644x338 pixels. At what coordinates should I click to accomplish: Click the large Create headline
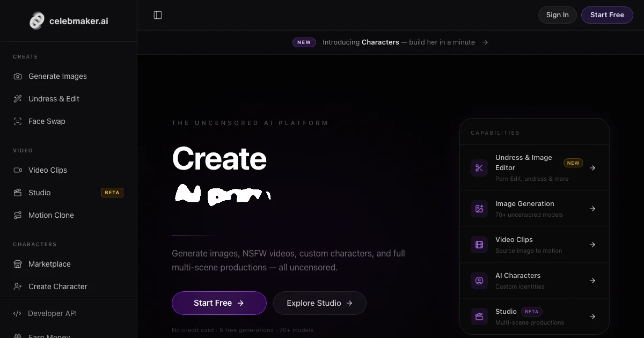pyautogui.click(x=219, y=159)
